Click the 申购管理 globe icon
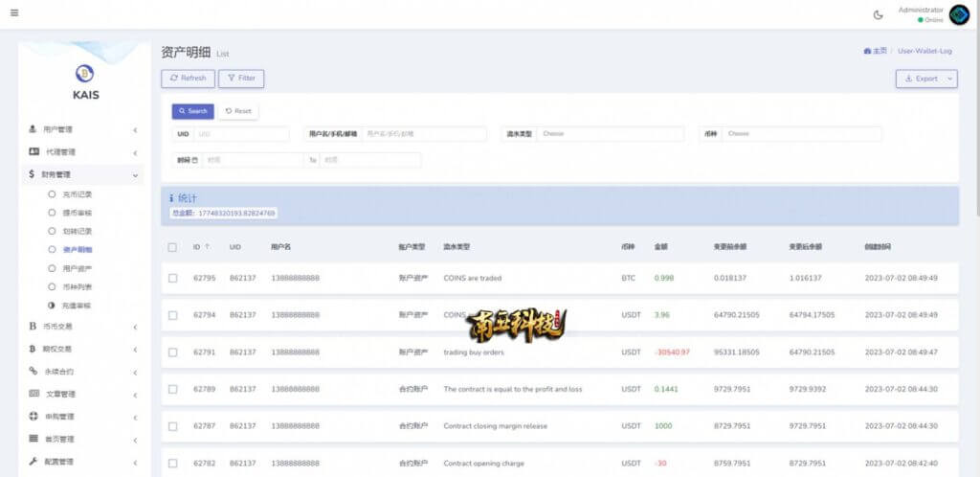This screenshot has width=980, height=477. pos(33,417)
